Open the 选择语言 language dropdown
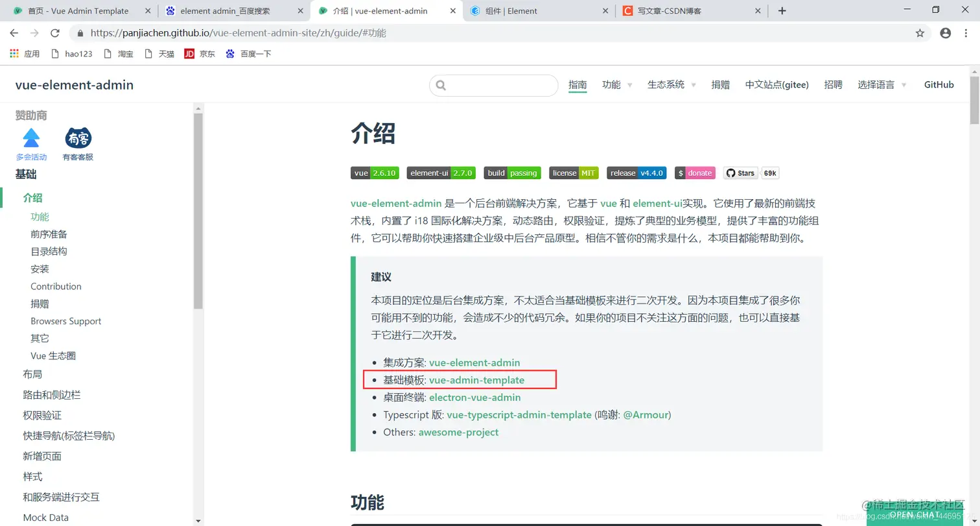 882,85
